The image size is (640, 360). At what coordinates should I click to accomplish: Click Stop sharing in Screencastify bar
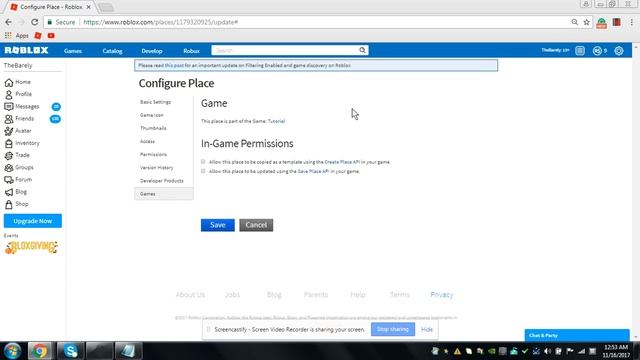(393, 329)
